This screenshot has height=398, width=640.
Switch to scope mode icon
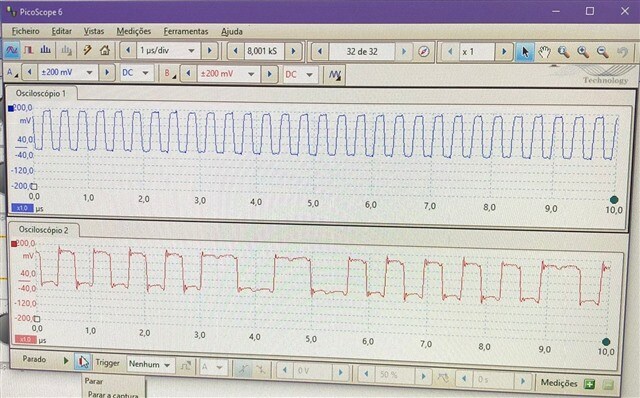tap(11, 51)
